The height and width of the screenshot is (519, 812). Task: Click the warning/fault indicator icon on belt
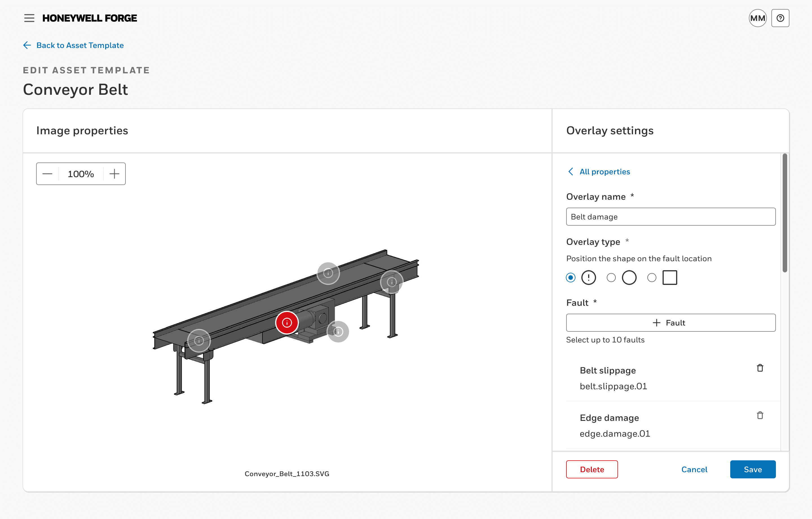click(286, 322)
